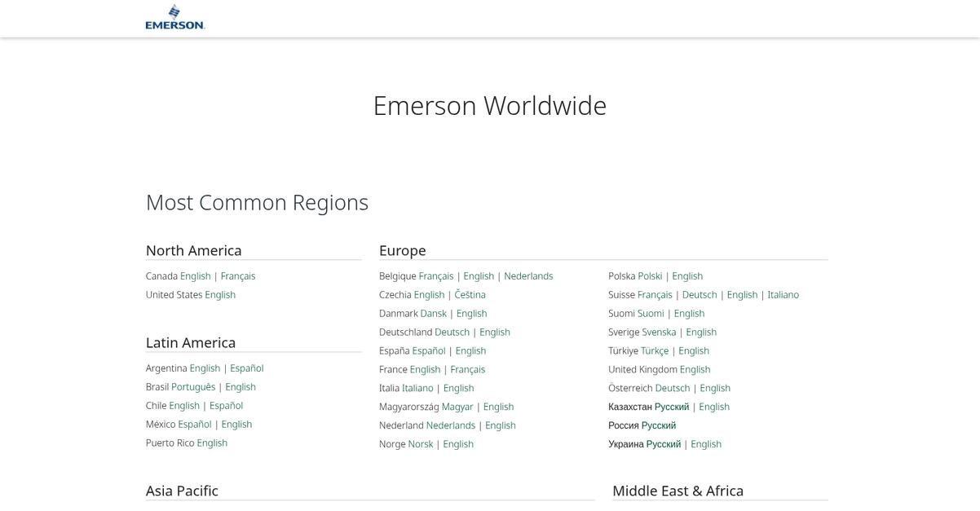980x511 pixels.
Task: Select Suisse Italiano link
Action: pos(784,295)
